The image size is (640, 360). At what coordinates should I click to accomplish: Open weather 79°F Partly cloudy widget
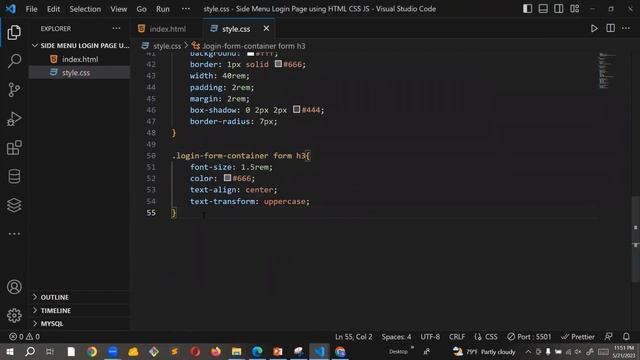point(484,351)
